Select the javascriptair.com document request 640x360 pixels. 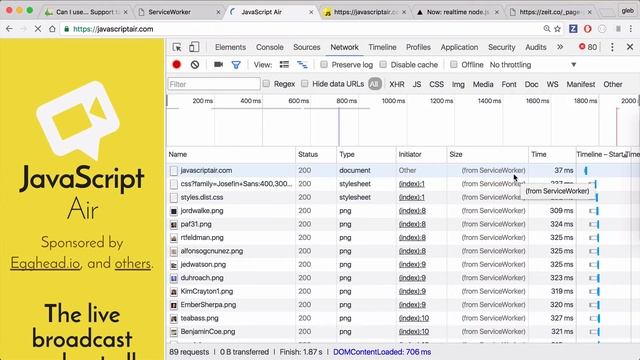click(403, 171)
